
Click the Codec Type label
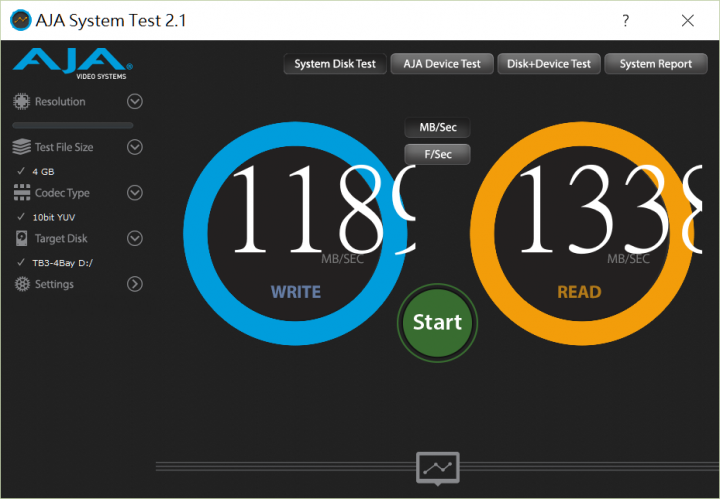point(62,193)
